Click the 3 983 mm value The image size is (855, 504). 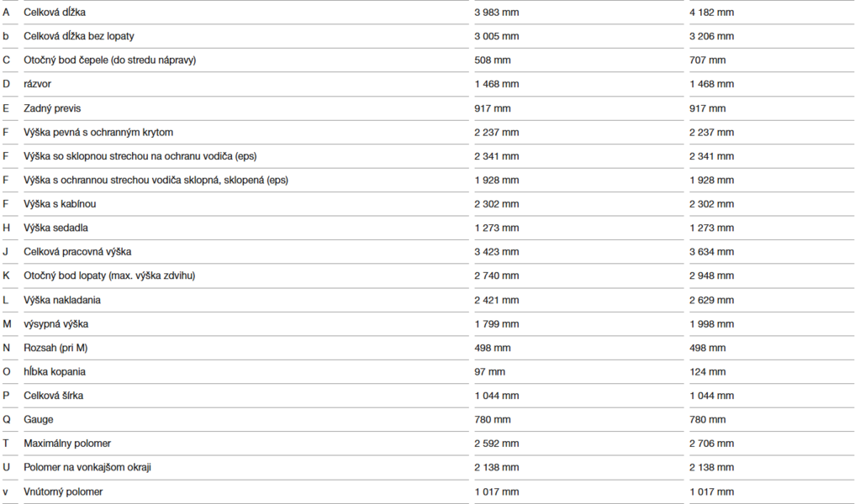[496, 12]
